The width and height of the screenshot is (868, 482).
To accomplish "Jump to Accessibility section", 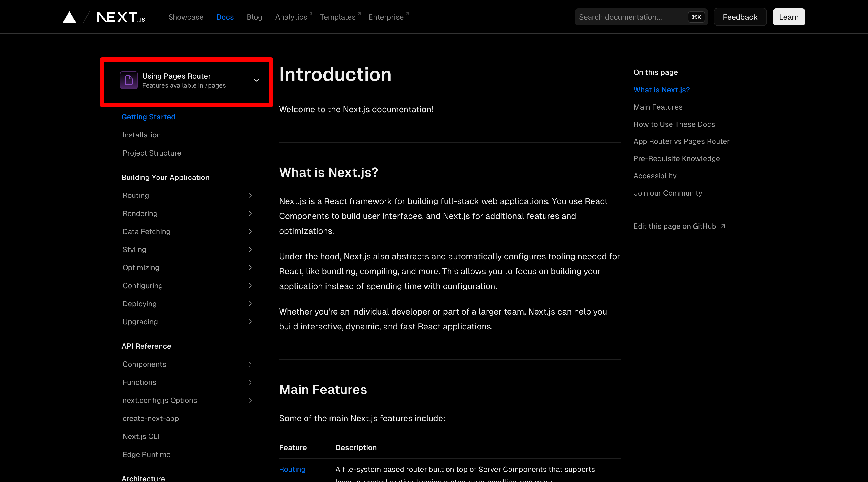I will point(655,176).
